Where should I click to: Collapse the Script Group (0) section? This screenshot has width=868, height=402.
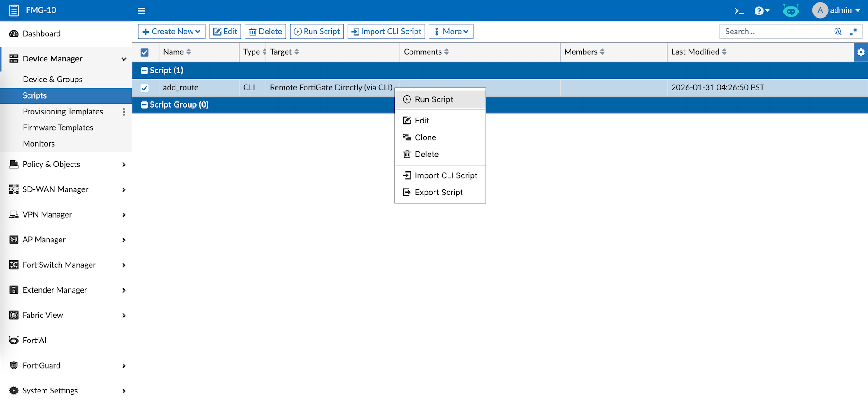pyautogui.click(x=145, y=105)
